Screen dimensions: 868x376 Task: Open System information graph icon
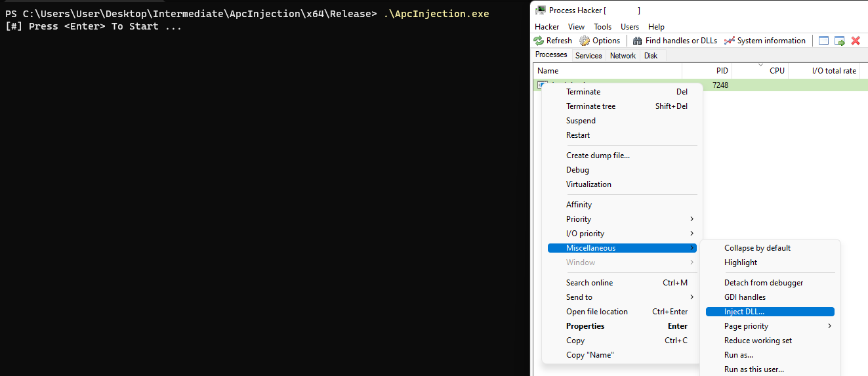(729, 41)
